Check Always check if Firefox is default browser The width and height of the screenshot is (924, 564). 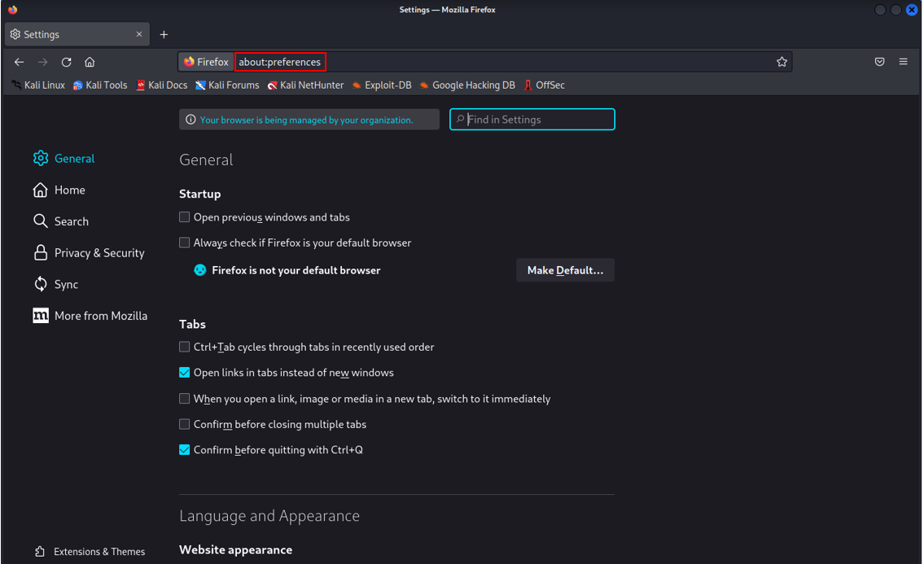click(x=185, y=243)
